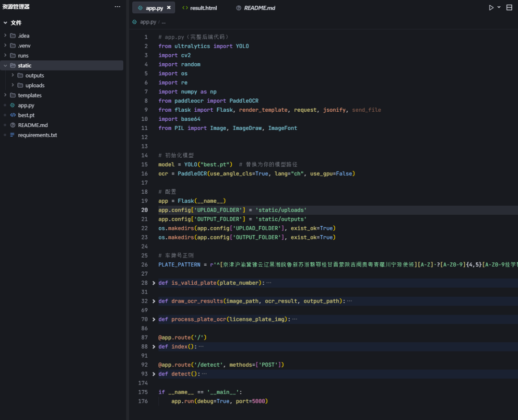Image resolution: width=518 pixels, height=420 pixels.
Task: Click the HTML icon on result.html tab
Action: [x=185, y=8]
